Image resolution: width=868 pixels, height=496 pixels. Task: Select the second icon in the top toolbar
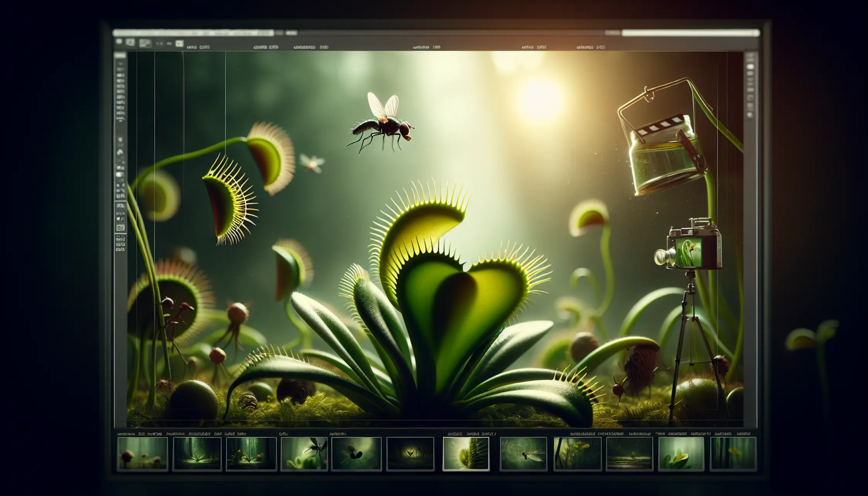point(130,42)
